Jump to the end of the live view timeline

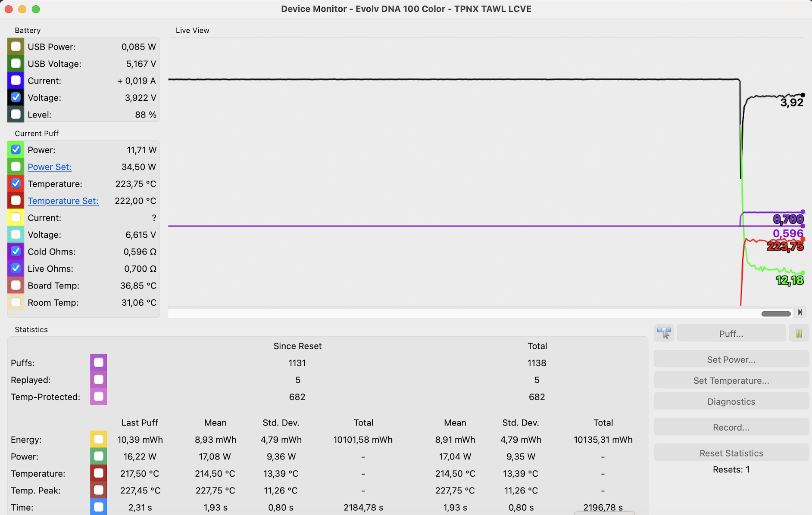point(800,313)
